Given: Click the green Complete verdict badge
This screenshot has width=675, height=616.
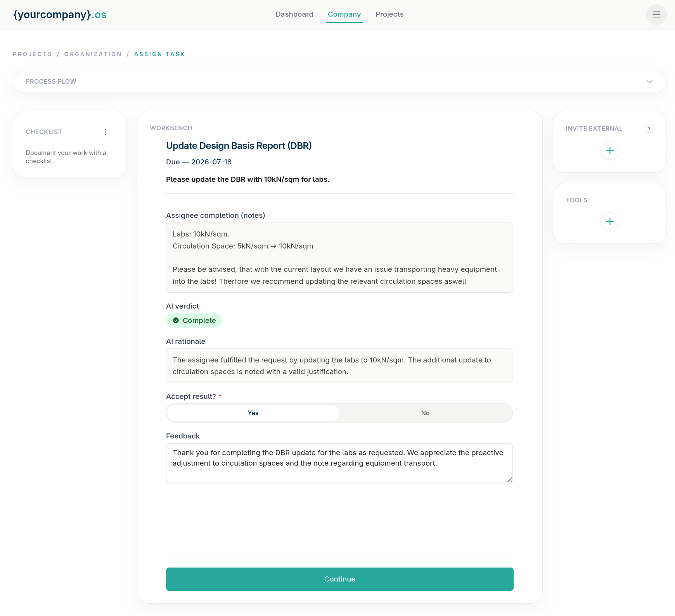Looking at the screenshot, I should pos(194,321).
